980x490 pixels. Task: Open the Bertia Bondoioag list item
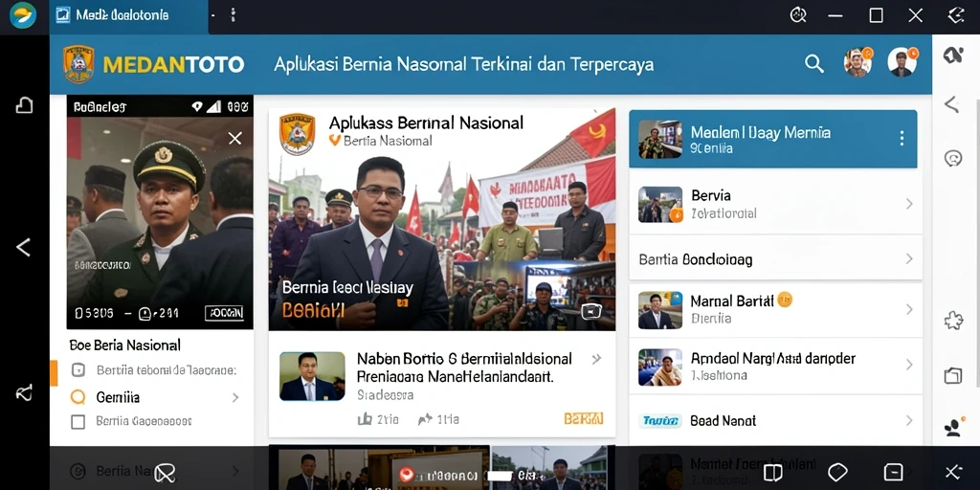[x=775, y=258]
